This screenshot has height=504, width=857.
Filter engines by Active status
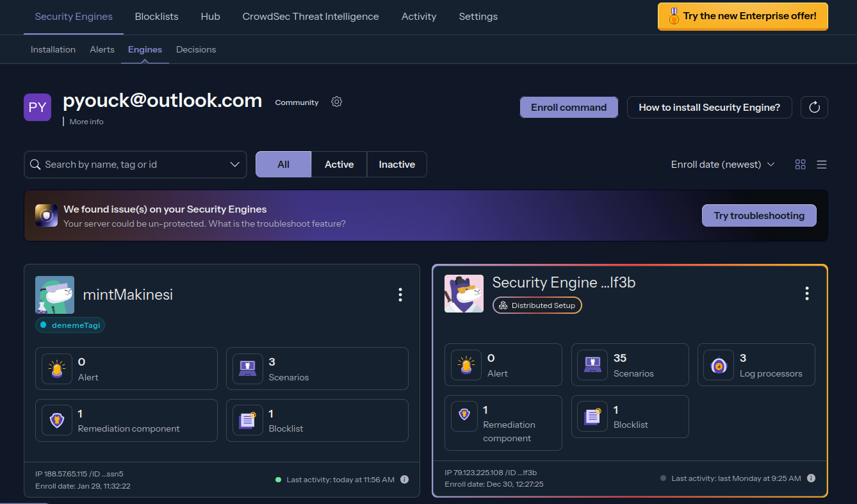coord(339,165)
